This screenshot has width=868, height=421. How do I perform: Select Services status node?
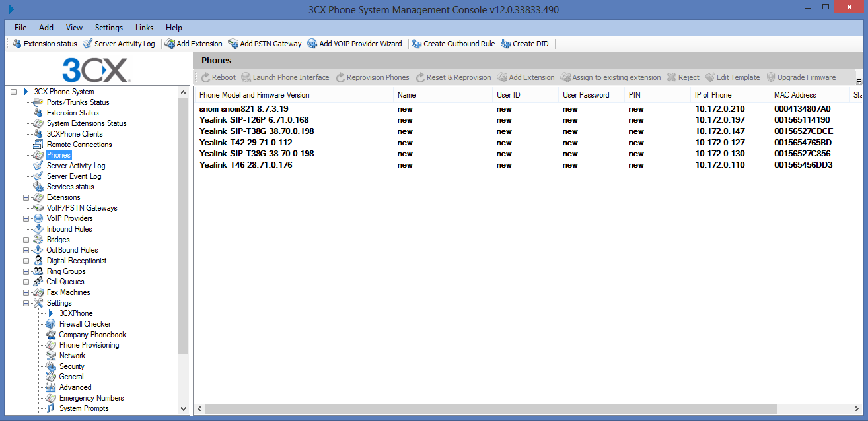(70, 187)
